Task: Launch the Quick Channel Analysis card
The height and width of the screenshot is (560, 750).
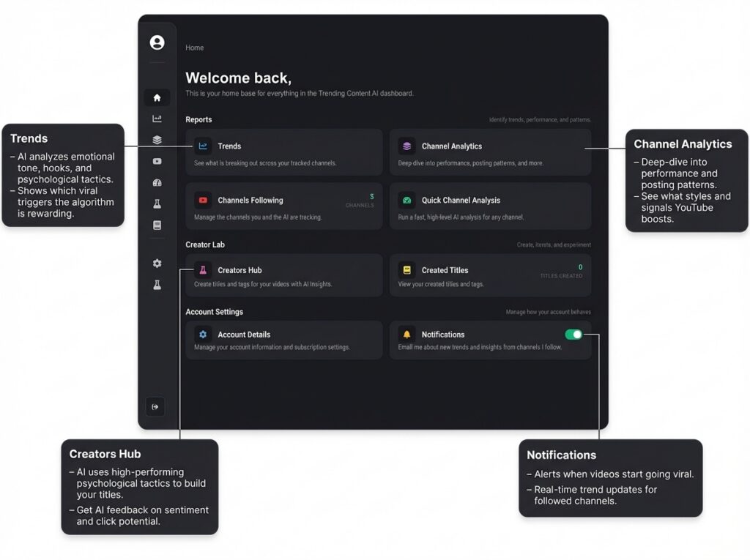Action: (489, 206)
